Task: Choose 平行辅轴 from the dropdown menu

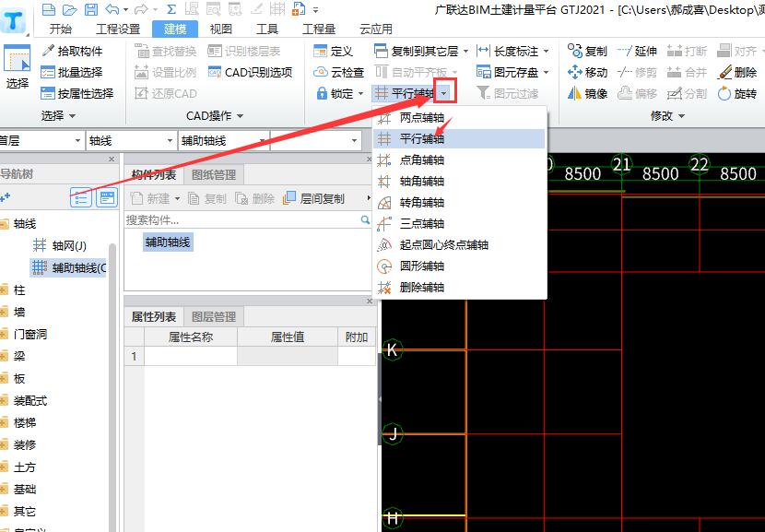Action: point(459,139)
